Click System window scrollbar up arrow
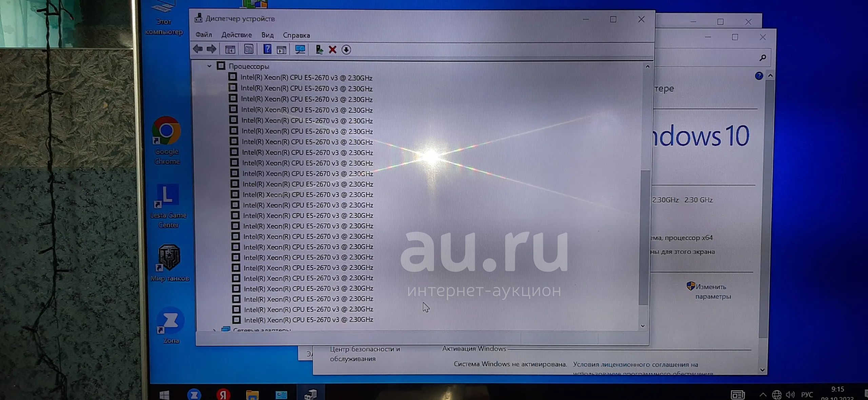The image size is (868, 400). 770,76
